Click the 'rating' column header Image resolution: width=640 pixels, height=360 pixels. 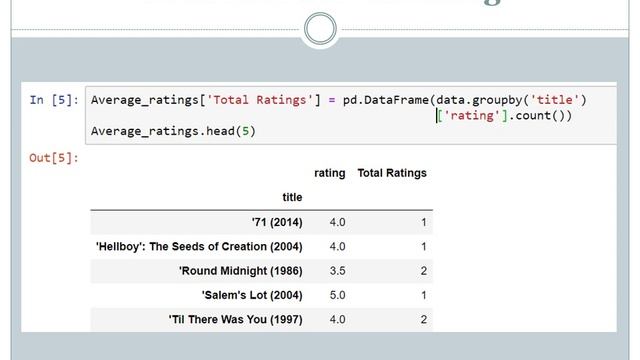tap(330, 173)
